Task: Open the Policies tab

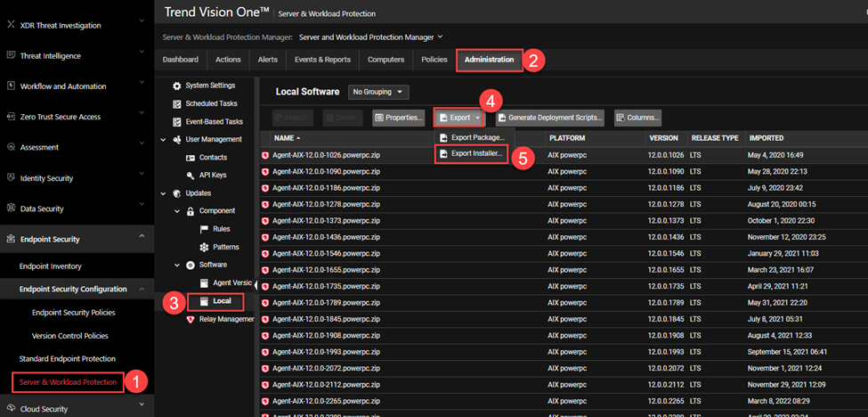Action: [x=434, y=60]
